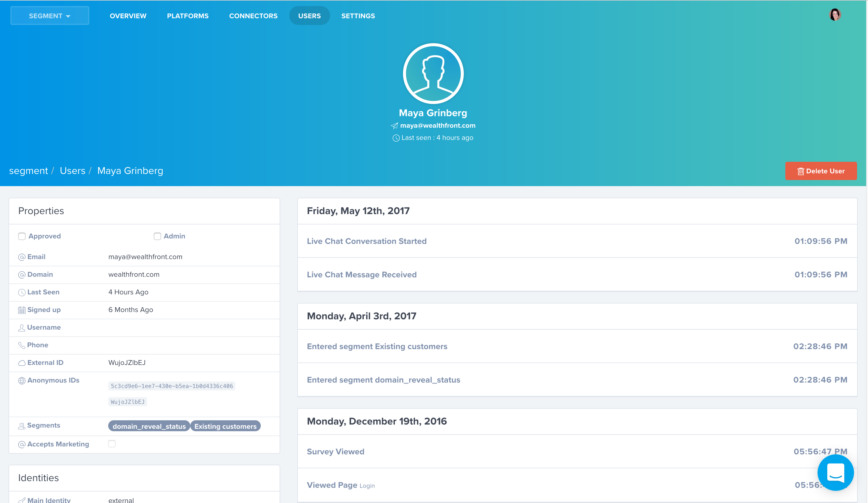This screenshot has height=503, width=868.
Task: Click the Signed up calendar icon
Action: click(22, 310)
